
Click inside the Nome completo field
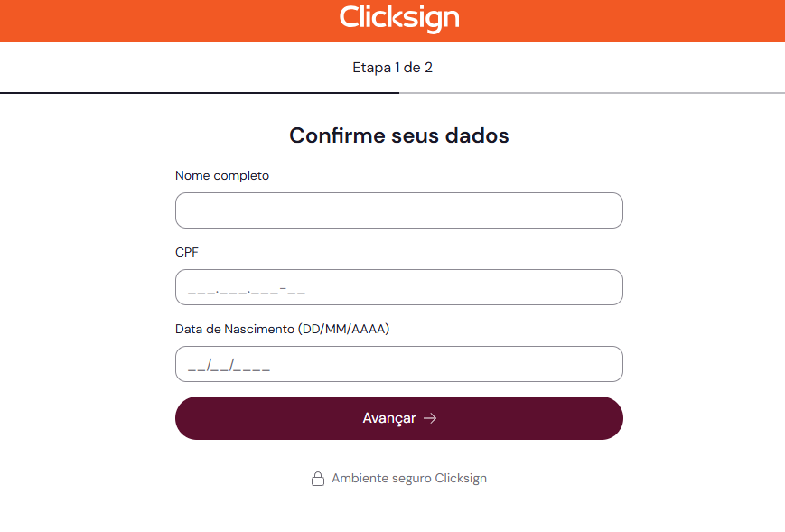(x=398, y=210)
